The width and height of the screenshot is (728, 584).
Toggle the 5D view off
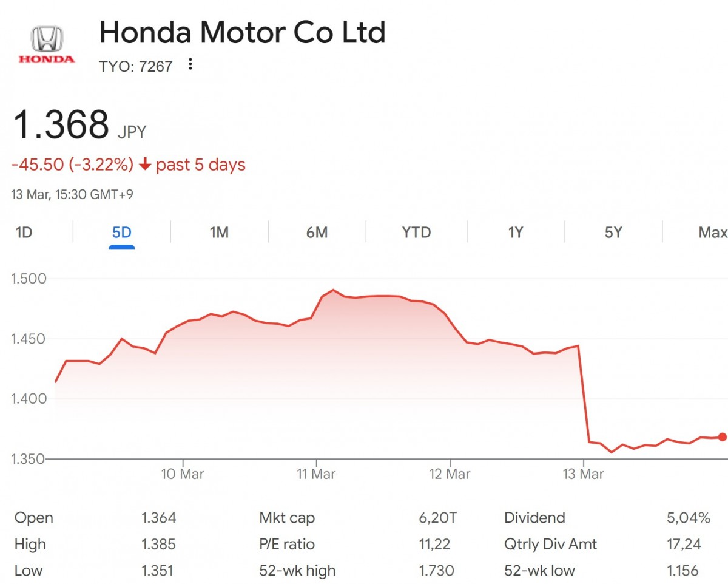coord(121,233)
